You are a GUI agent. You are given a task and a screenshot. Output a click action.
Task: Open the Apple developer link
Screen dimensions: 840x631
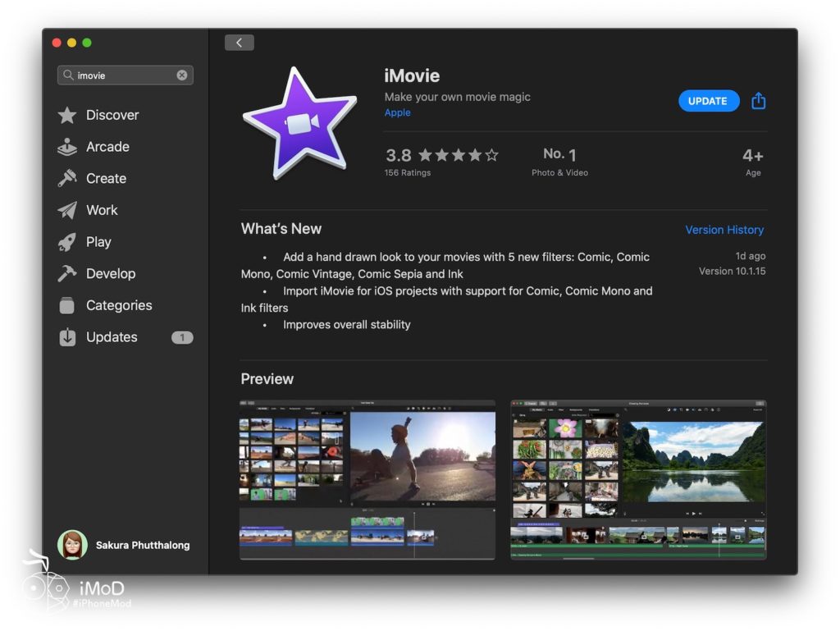coord(397,113)
